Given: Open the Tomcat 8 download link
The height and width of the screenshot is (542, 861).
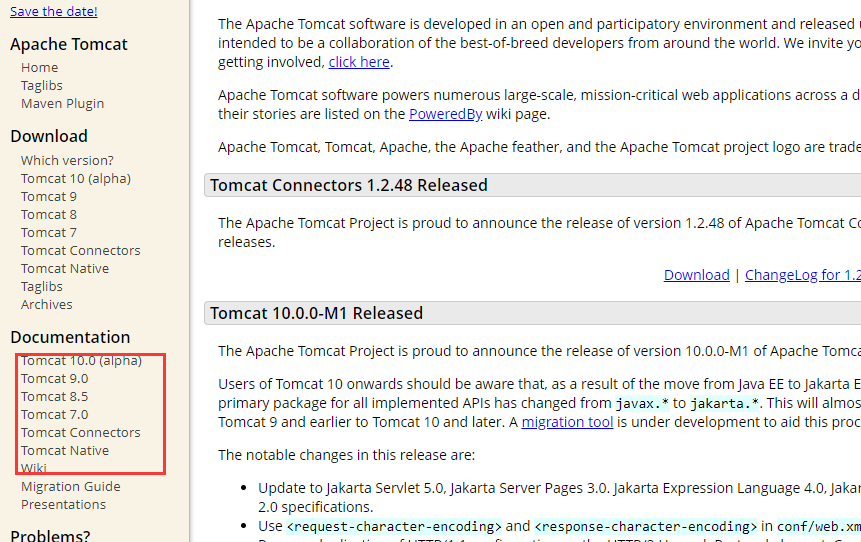Looking at the screenshot, I should [x=49, y=215].
